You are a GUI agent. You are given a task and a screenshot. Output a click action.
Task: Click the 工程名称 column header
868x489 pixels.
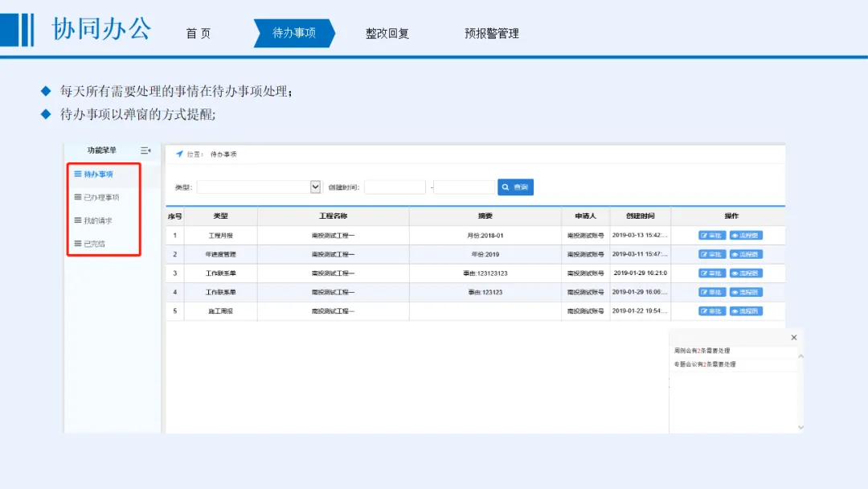334,216
